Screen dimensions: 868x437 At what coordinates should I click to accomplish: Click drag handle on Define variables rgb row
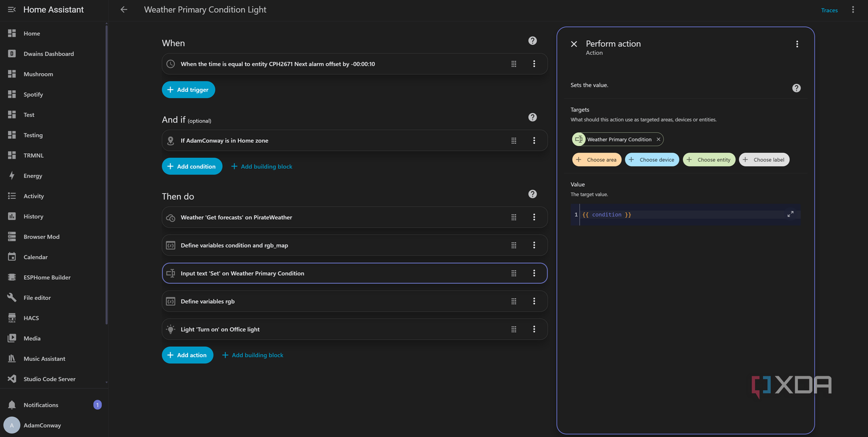(x=514, y=301)
